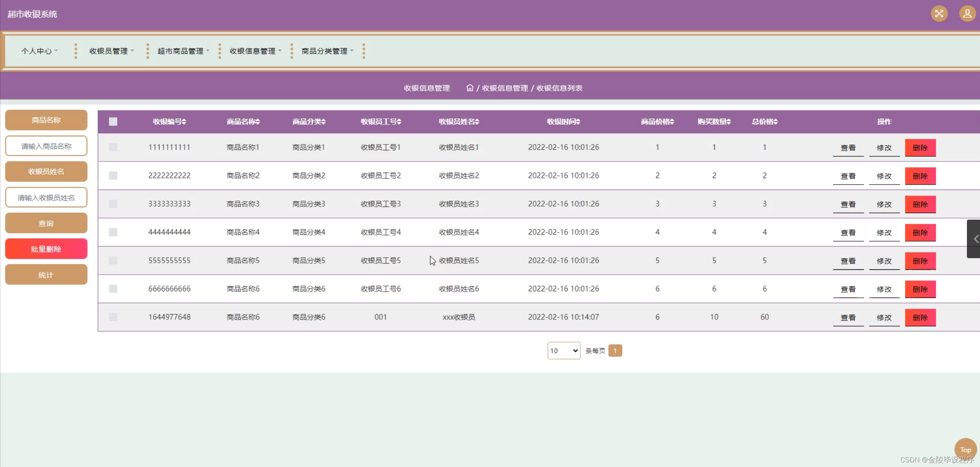This screenshot has width=980, height=467.
Task: Expand 个人中心 menu dropdown
Action: coord(39,51)
